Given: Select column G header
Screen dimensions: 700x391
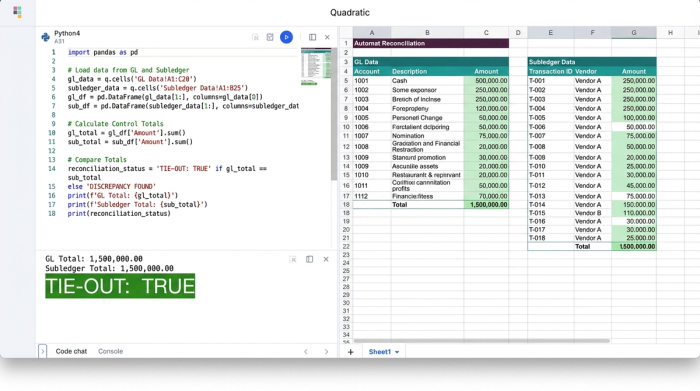Looking at the screenshot, I should 634,33.
